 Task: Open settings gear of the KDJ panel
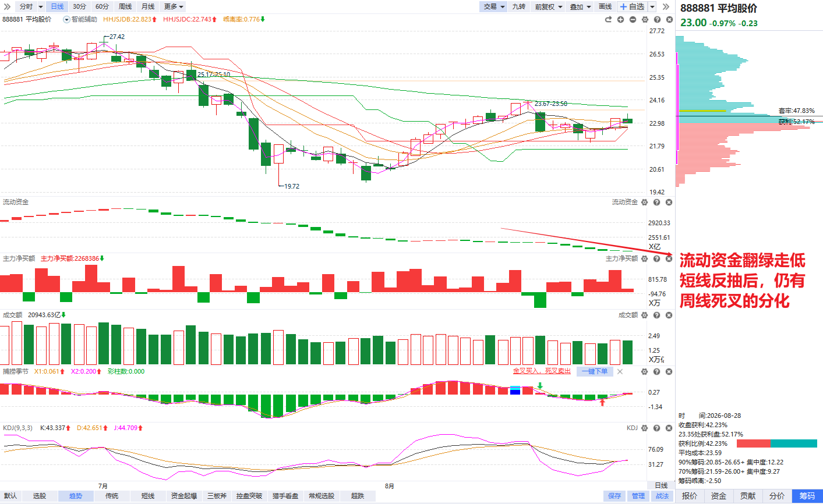(x=644, y=428)
